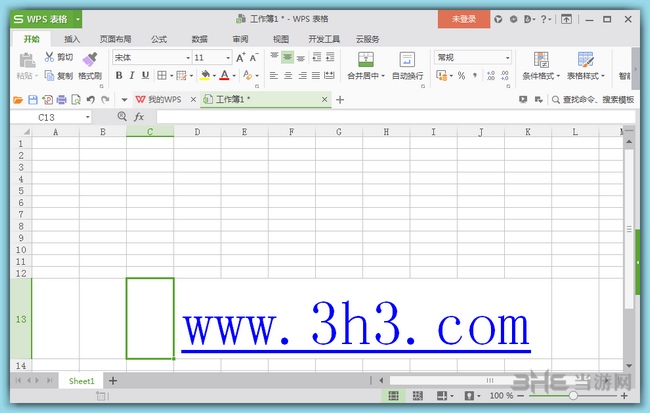Open Conditional Formatting 条件格式 menu
Viewport: 650px width, 413px height.
[x=541, y=66]
